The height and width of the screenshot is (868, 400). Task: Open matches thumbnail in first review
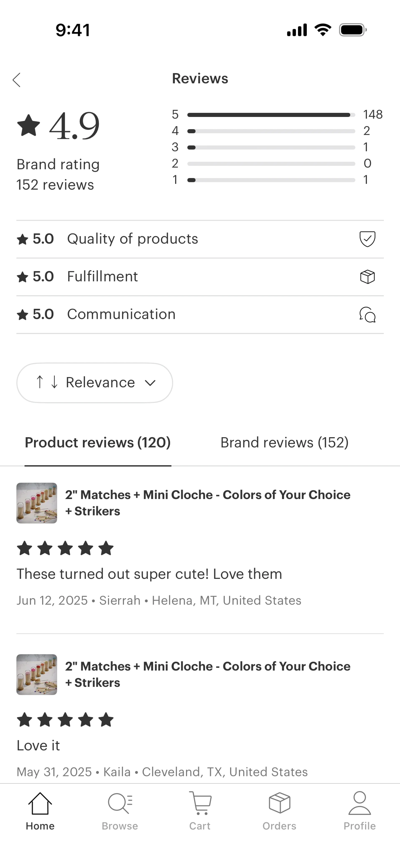(37, 503)
